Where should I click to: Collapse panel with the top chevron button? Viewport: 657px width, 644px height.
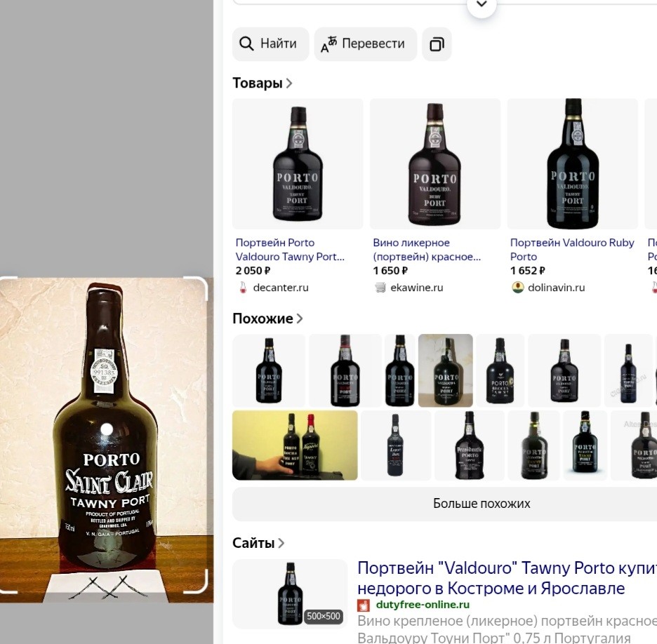[482, 5]
